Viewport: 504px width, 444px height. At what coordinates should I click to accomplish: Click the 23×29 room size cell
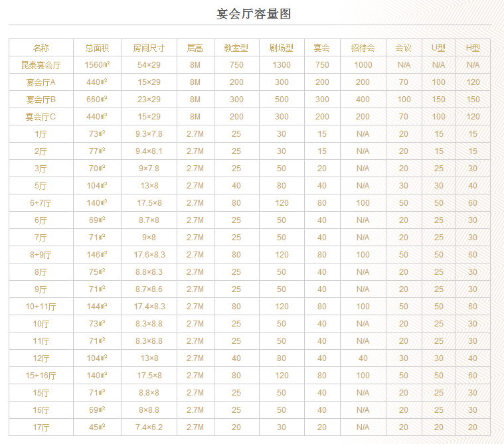(149, 100)
